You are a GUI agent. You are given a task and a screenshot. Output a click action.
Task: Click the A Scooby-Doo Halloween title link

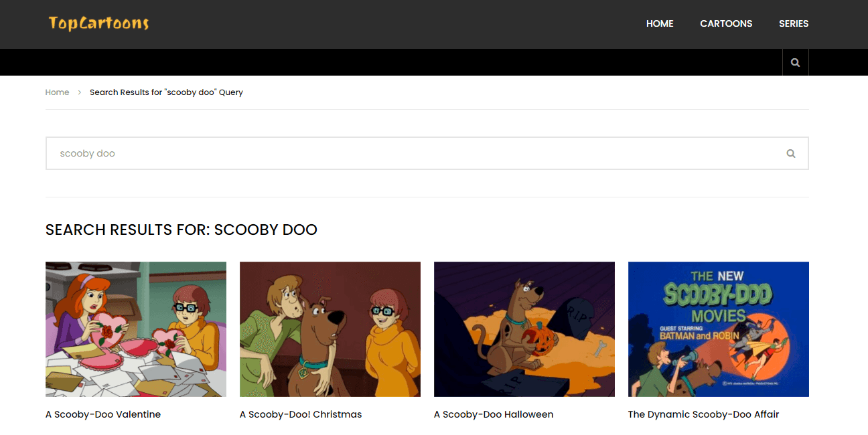click(494, 414)
